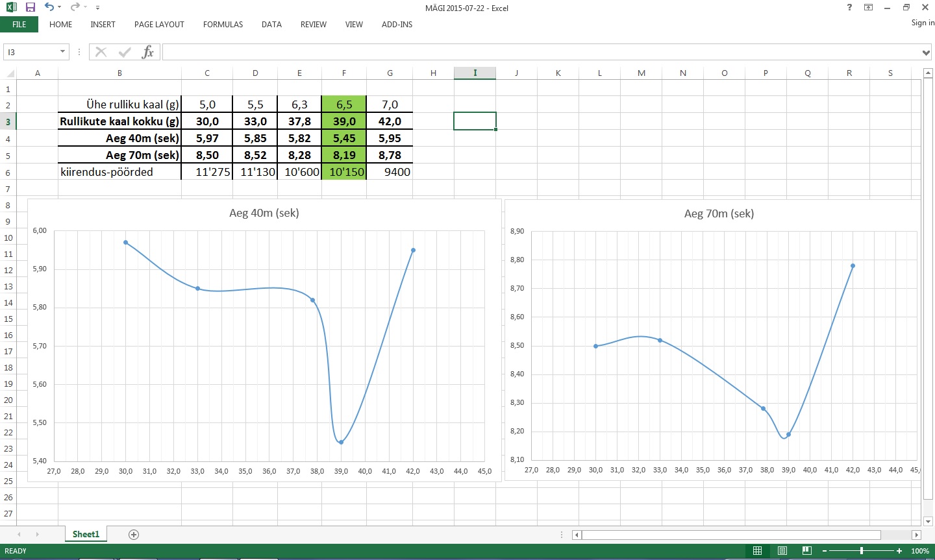Switch to Page Break Preview icon
Image resolution: width=935 pixels, height=560 pixels.
click(x=806, y=551)
